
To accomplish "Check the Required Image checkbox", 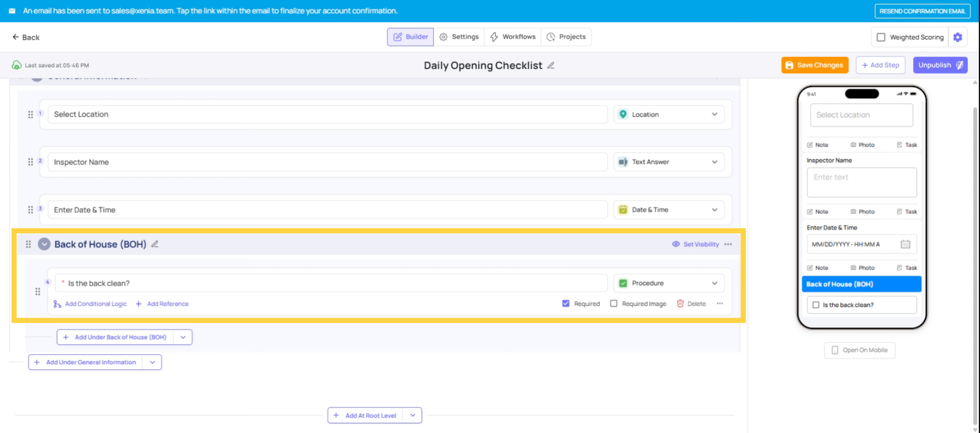I will pyautogui.click(x=614, y=304).
